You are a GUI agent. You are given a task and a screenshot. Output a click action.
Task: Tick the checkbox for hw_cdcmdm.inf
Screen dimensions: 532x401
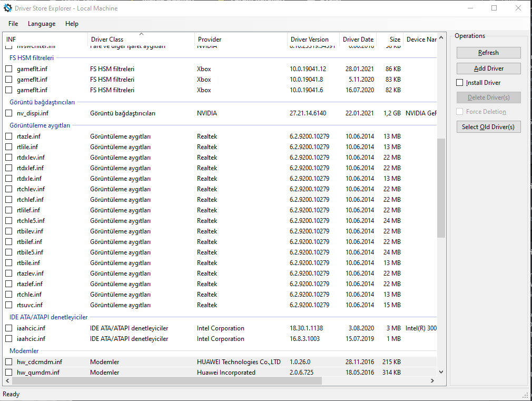[x=9, y=362]
